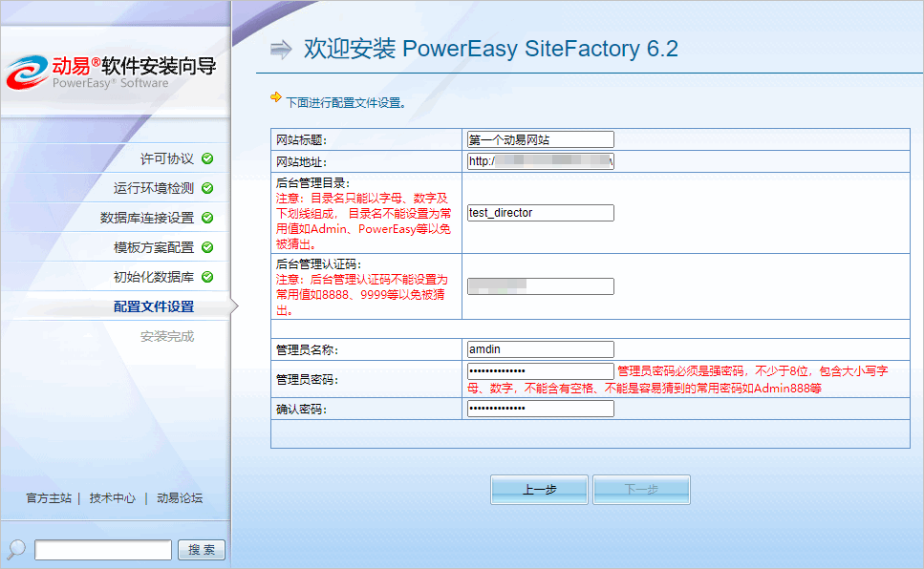Image resolution: width=924 pixels, height=569 pixels.
Task: Click the gray arrow icon beside the title
Action: 281,49
